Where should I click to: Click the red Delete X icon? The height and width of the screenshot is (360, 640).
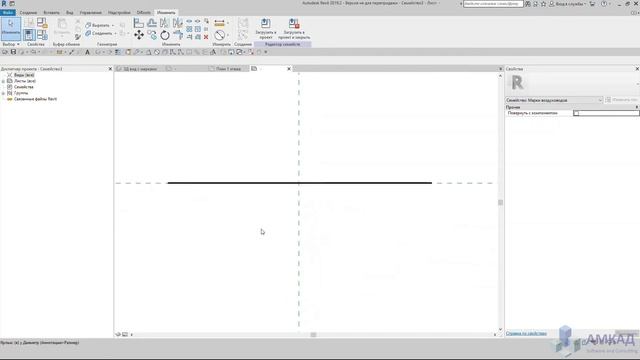pos(206,37)
